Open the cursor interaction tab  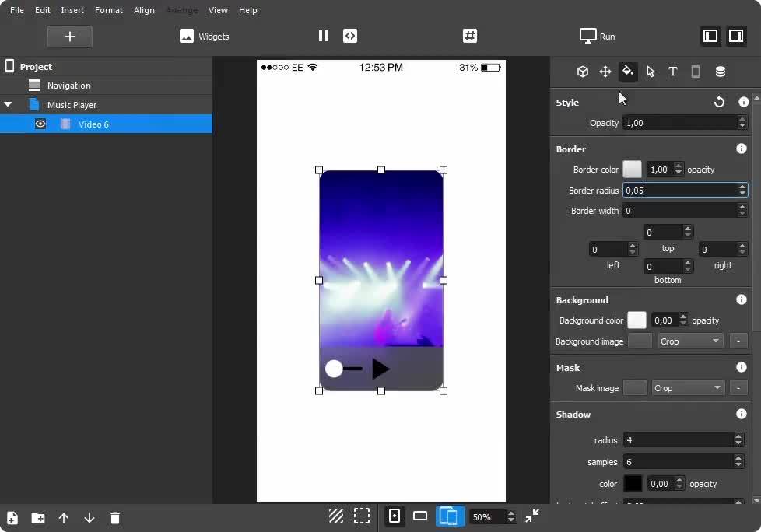click(651, 72)
